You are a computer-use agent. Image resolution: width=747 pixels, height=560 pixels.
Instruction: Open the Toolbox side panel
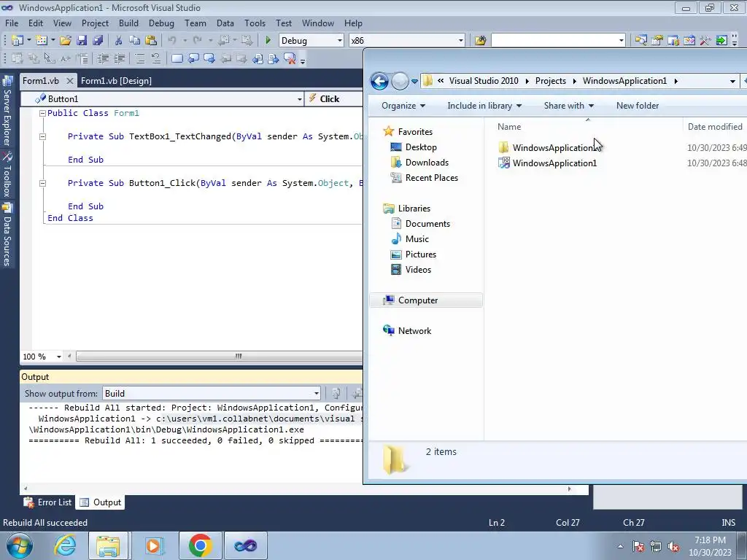point(7,175)
